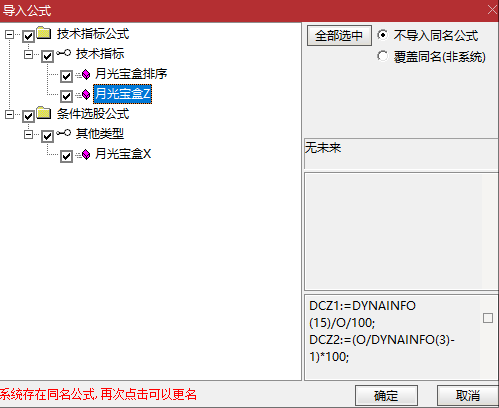Click the small scrollbar box in formula code panel
Viewport: 499px width, 408px height.
coord(488,318)
